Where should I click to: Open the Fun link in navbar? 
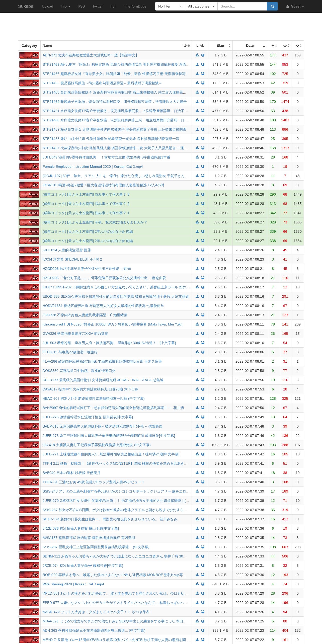tap(113, 6)
